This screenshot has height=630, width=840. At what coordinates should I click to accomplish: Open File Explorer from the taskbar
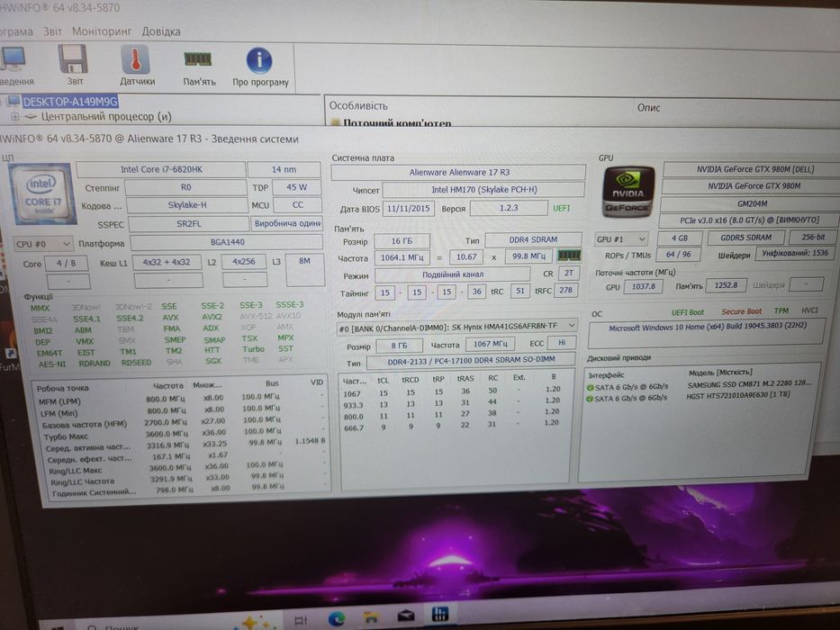(x=371, y=617)
